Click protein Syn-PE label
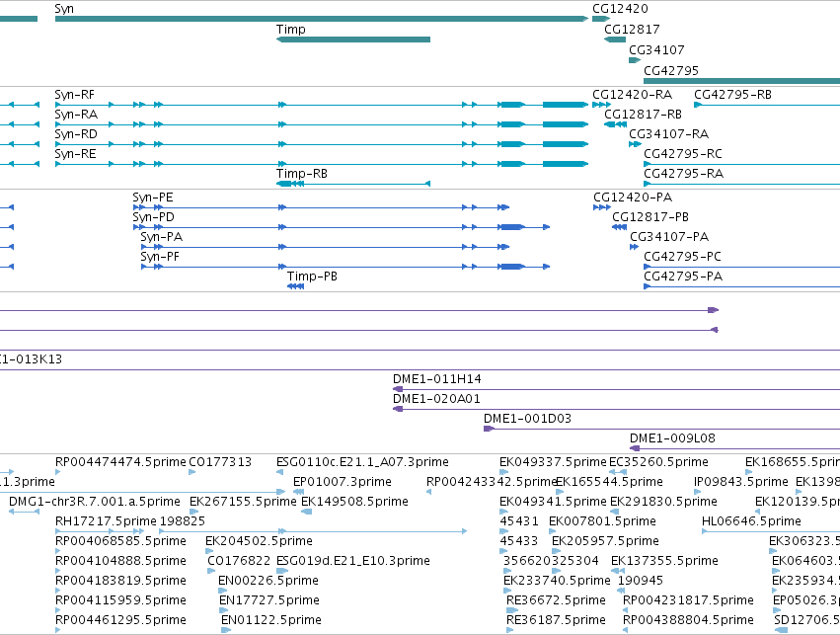 click(153, 198)
